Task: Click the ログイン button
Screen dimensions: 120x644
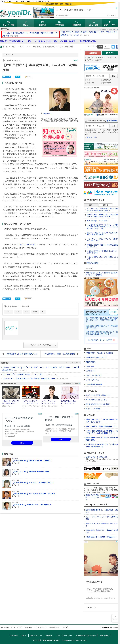Action: point(110,53)
